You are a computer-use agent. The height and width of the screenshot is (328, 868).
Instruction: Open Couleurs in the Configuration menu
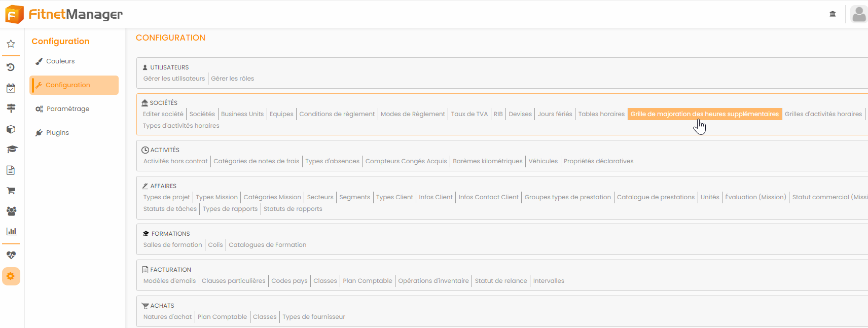[x=60, y=61]
